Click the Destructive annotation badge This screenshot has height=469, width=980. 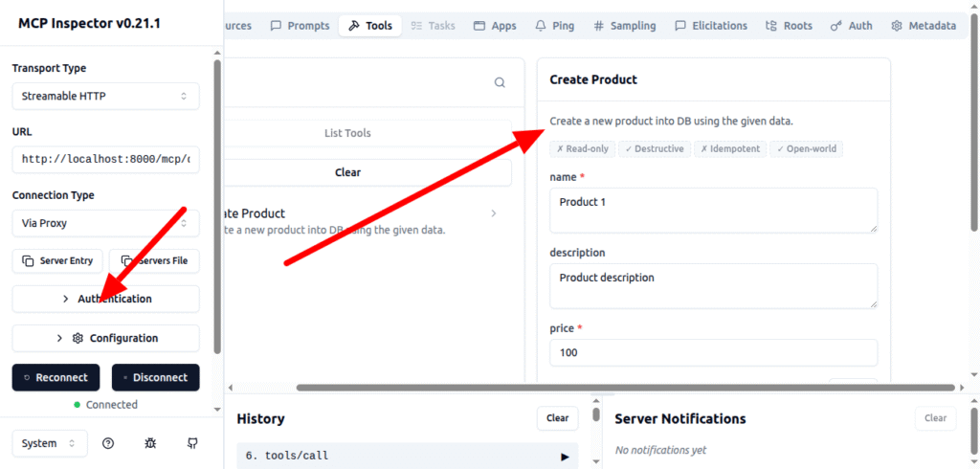click(x=655, y=148)
